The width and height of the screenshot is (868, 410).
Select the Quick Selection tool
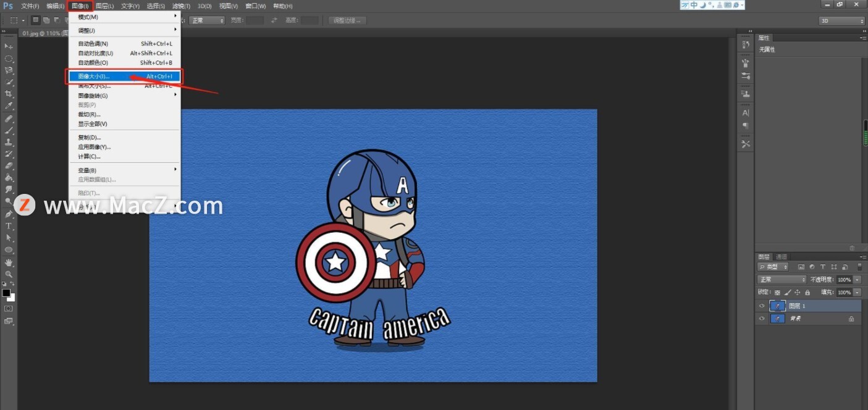pyautogui.click(x=9, y=82)
